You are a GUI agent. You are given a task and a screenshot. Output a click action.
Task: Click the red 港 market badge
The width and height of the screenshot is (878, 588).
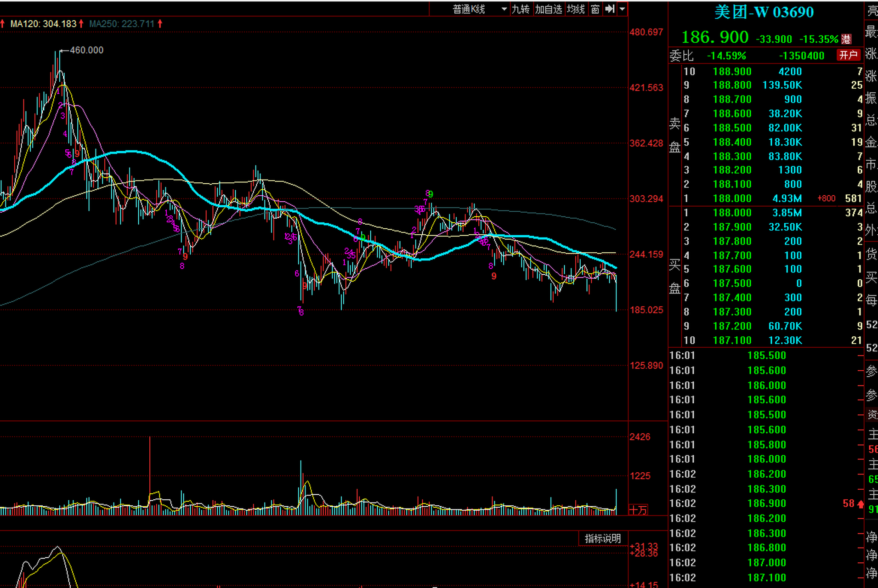[x=846, y=40]
